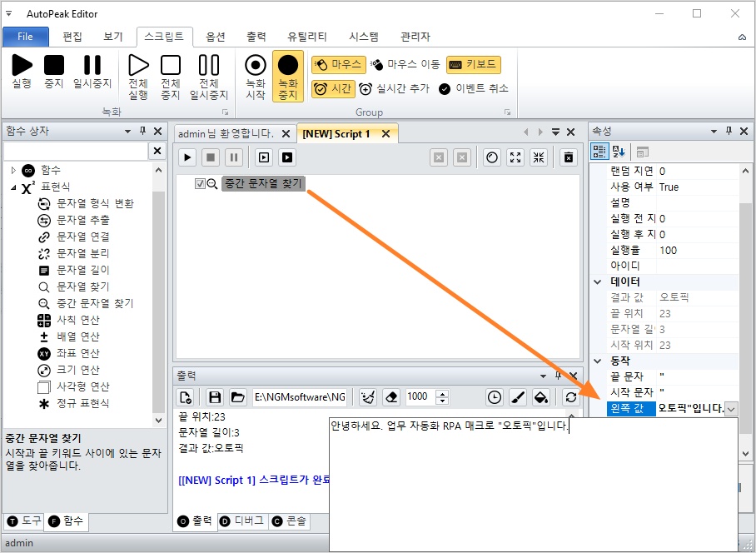Open the 관리자 ribbon tab

tap(415, 37)
